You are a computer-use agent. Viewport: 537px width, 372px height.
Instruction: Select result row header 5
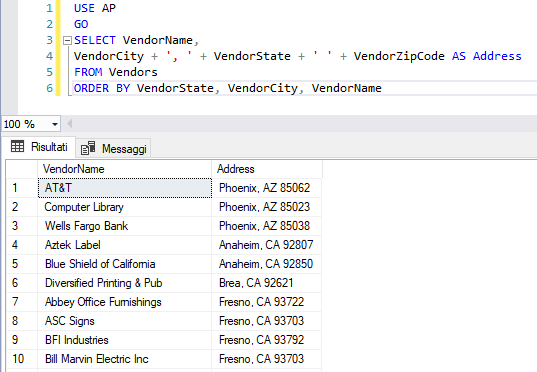point(22,264)
